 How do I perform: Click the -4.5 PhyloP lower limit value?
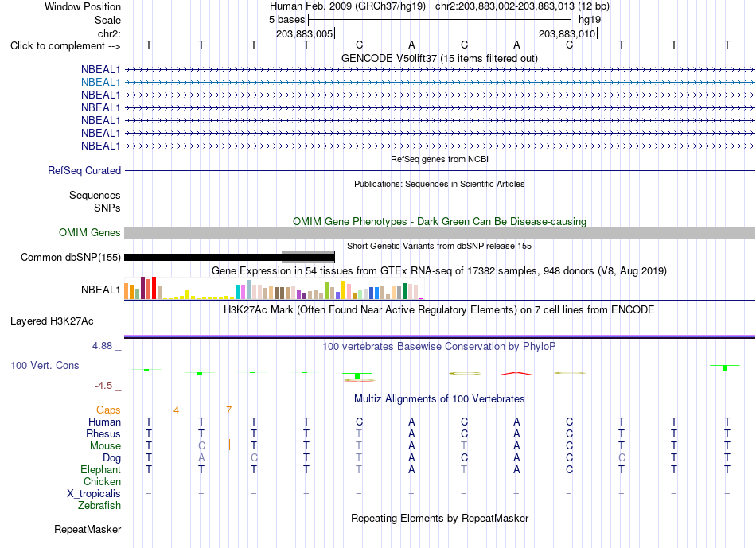[x=103, y=386]
